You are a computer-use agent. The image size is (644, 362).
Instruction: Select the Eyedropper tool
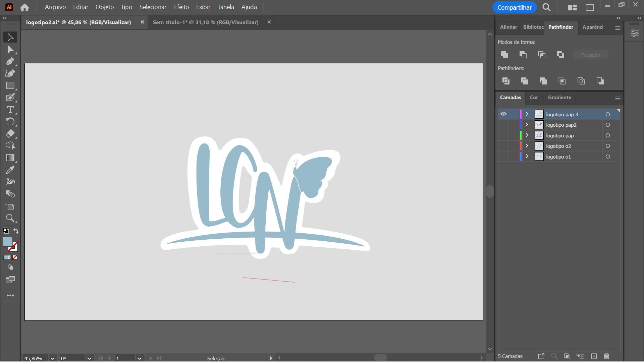(10, 170)
